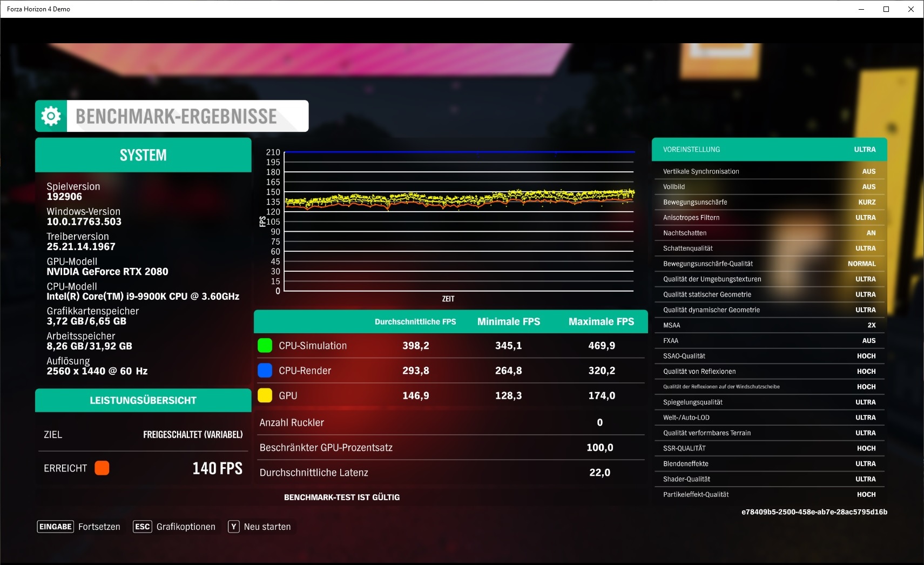Select the Anisotropes Filtern row
The image size is (924, 565).
click(x=769, y=218)
